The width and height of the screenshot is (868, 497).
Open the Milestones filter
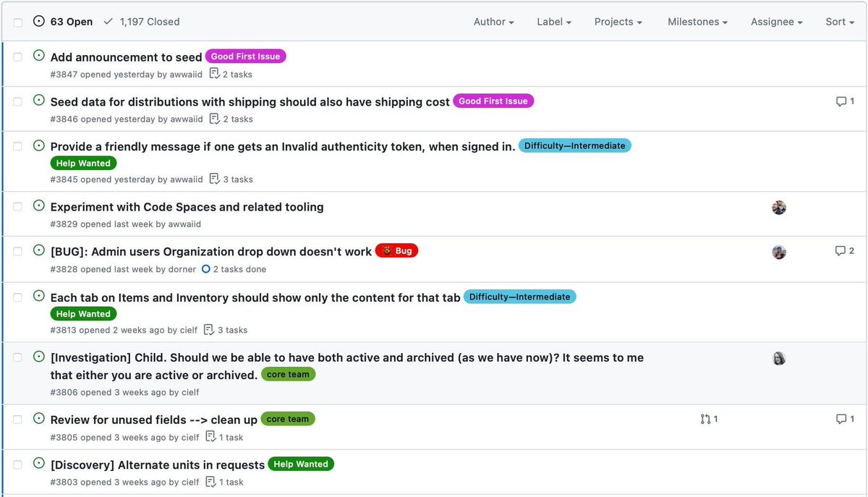(x=697, y=22)
